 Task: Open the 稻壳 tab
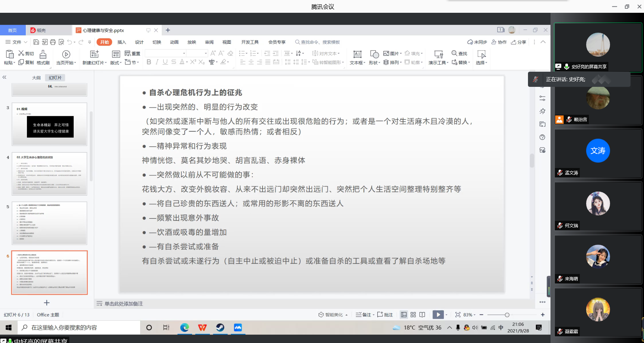[49, 30]
